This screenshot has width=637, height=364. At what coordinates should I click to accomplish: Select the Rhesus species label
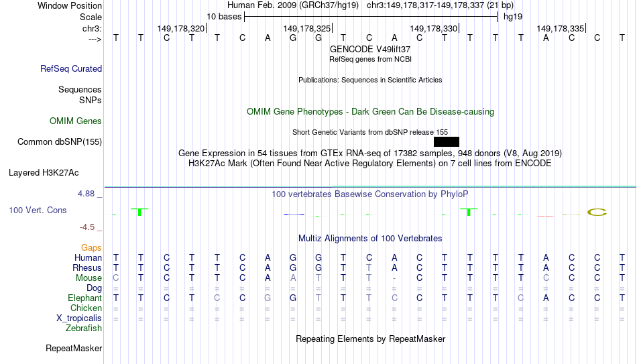tap(87, 267)
